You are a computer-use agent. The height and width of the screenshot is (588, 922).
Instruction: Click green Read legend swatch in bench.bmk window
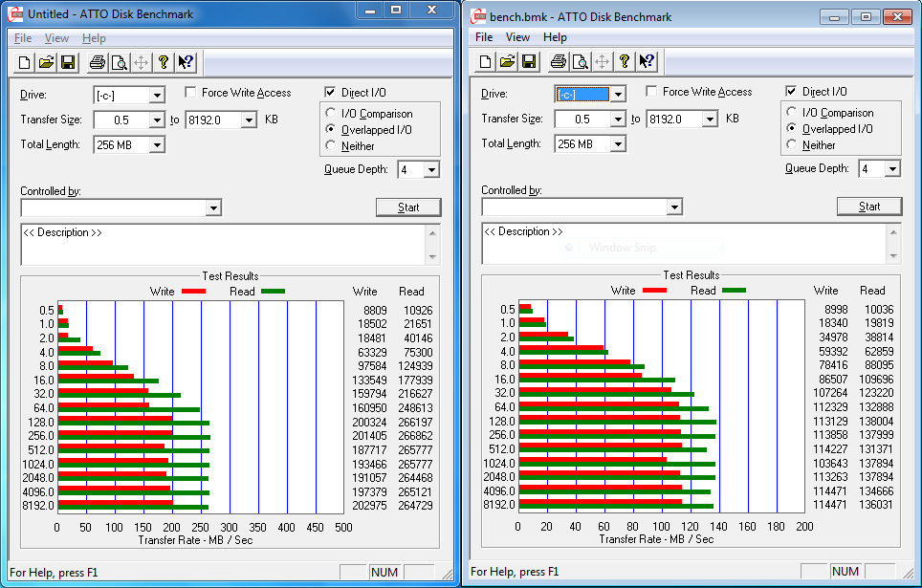(x=734, y=290)
